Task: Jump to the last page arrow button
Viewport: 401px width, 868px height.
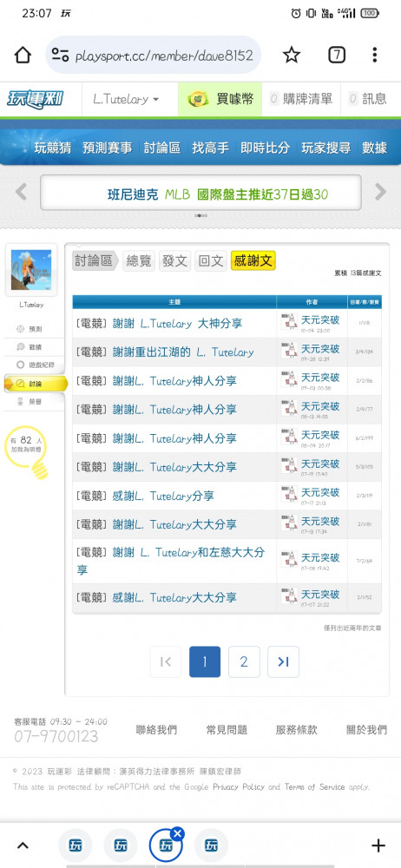Action: 283,661
